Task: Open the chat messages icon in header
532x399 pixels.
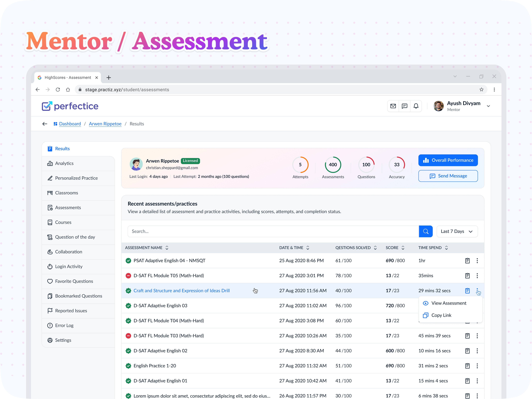Action: point(405,106)
